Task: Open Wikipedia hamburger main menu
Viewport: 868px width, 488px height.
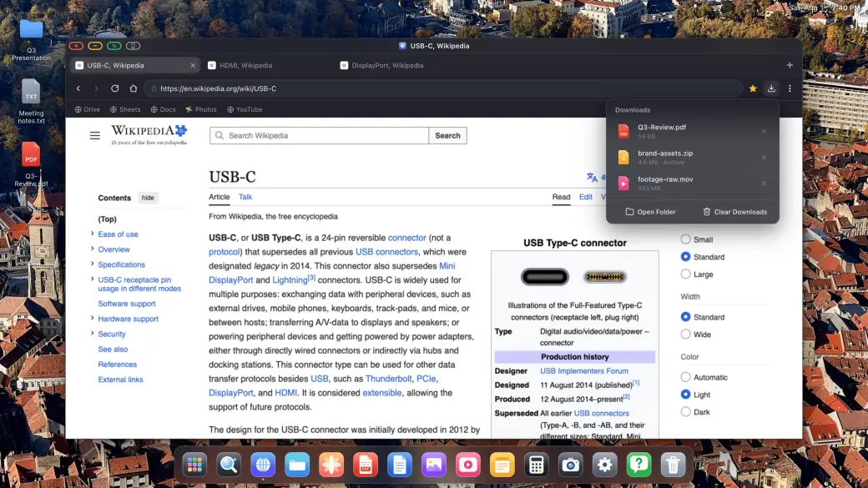Action: tap(95, 135)
